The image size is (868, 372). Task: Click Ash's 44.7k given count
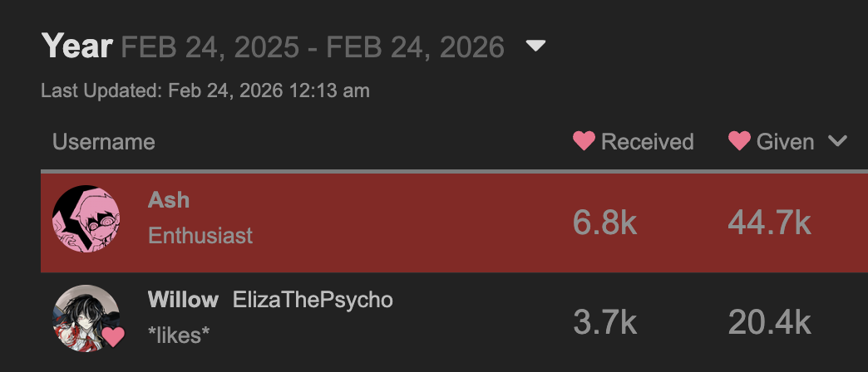[x=769, y=222]
